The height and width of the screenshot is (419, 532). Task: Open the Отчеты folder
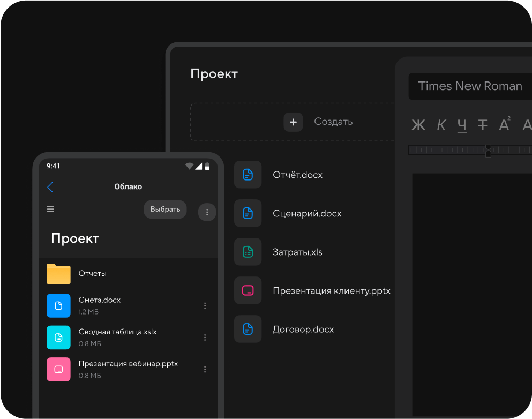[58, 274]
